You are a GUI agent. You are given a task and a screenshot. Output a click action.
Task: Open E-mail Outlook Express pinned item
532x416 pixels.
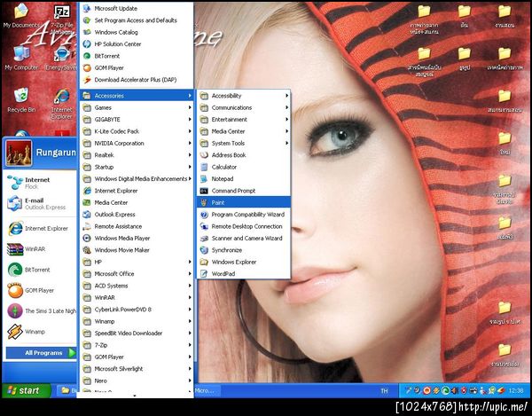click(x=40, y=204)
